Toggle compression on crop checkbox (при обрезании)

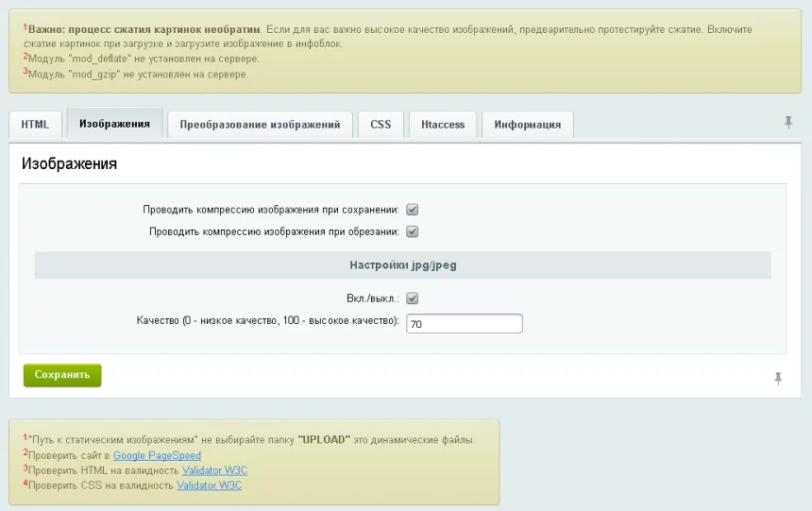[x=413, y=231]
